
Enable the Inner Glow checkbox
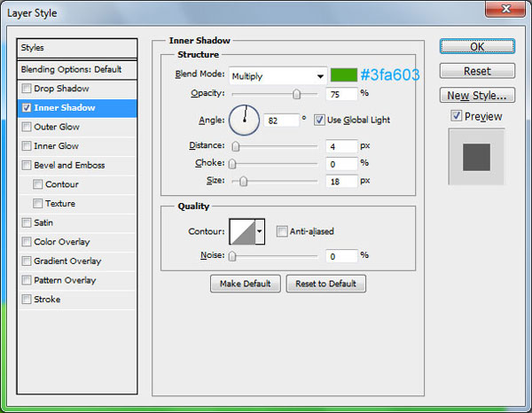27,146
